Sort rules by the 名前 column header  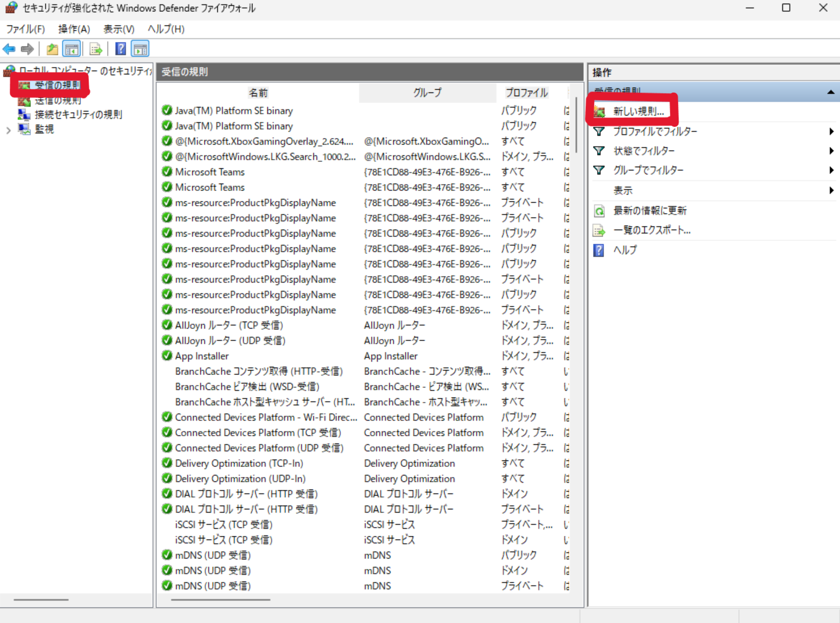pos(258,93)
